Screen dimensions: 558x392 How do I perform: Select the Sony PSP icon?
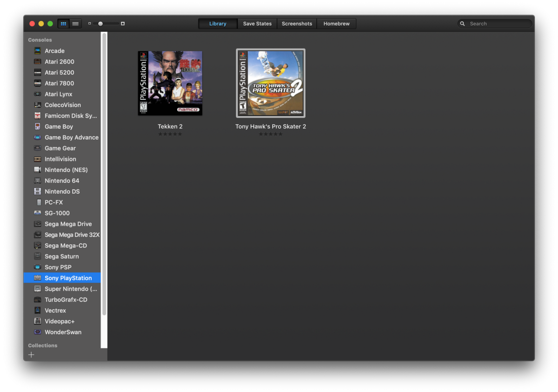[38, 267]
